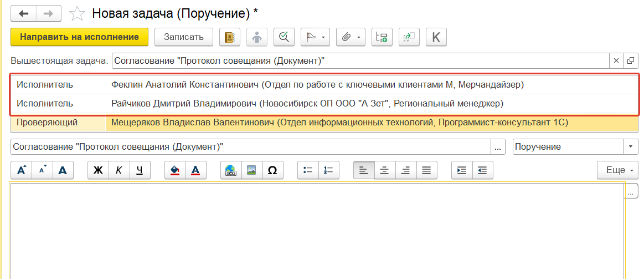Open the text fill color picker
The height and width of the screenshot is (279, 644).
click(175, 170)
